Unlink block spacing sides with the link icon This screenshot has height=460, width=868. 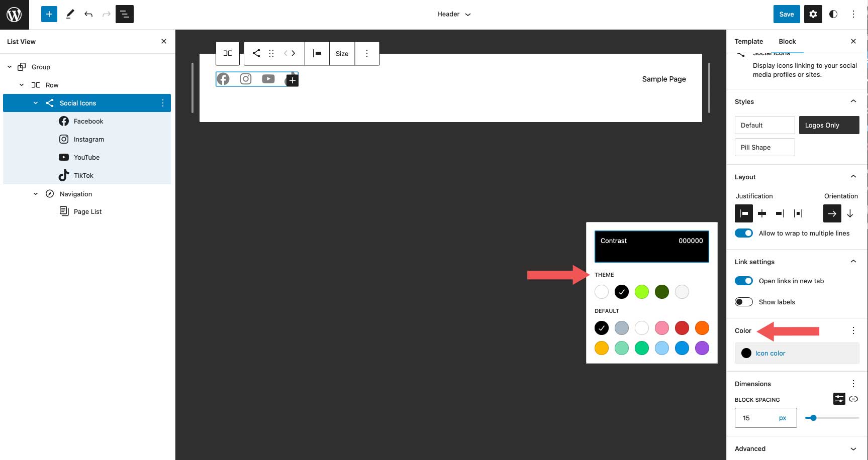pos(853,399)
